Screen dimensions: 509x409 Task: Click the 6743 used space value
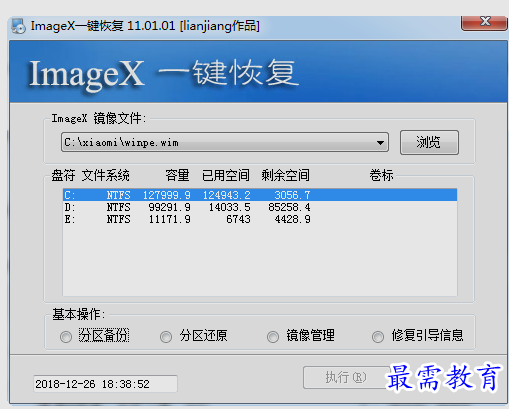click(x=238, y=219)
